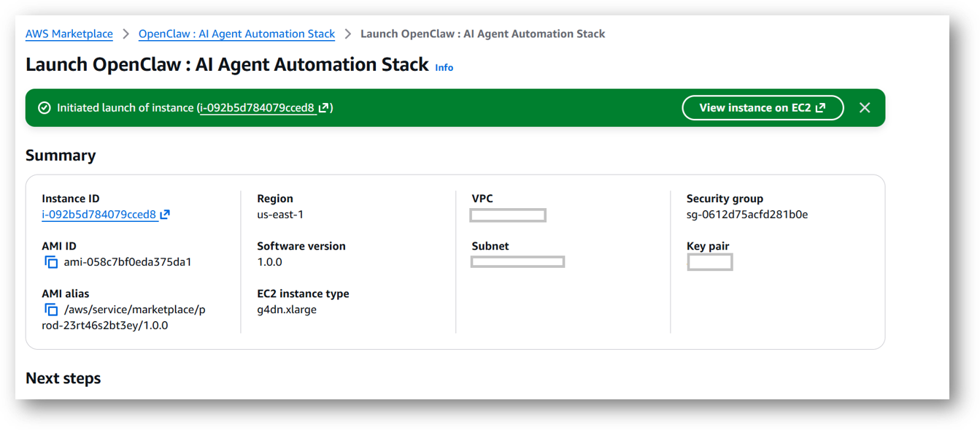Image resolution: width=980 pixels, height=430 pixels.
Task: Click the redacted VPC value box
Action: pos(508,215)
